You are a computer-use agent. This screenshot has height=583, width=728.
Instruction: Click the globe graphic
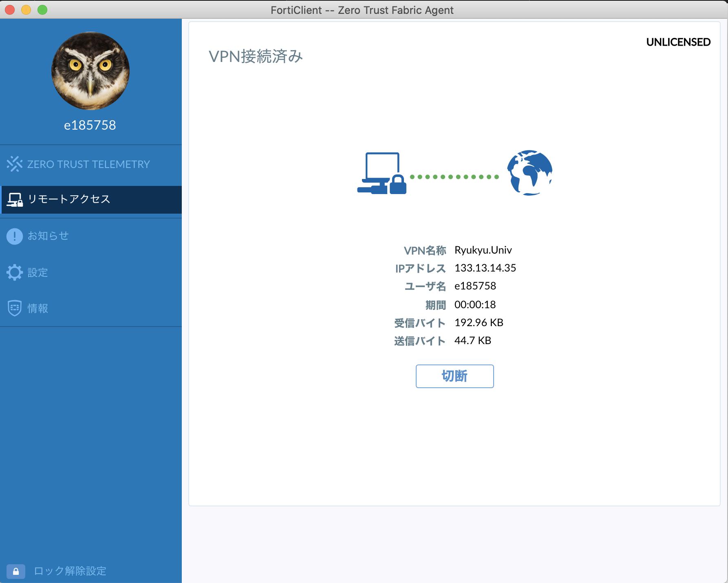coord(529,173)
